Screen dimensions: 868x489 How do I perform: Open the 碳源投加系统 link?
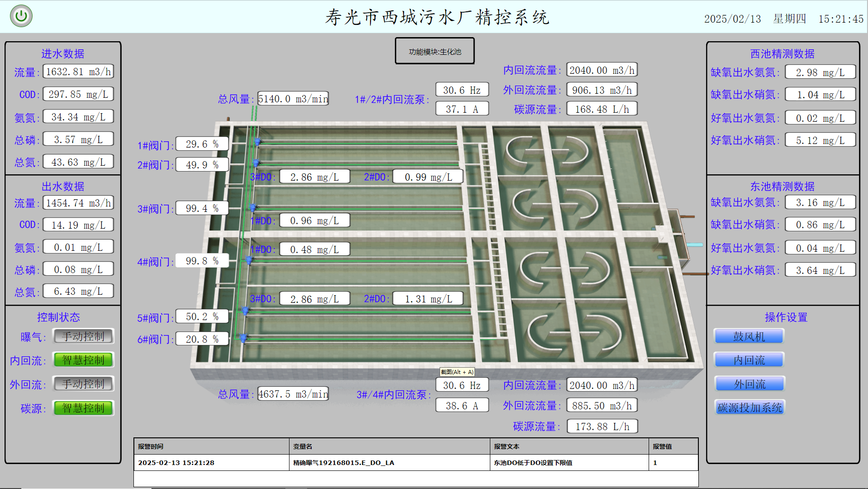749,407
